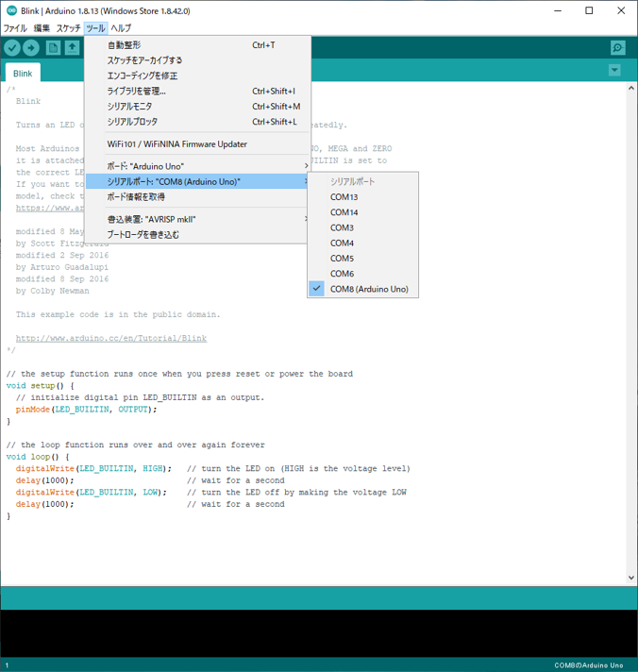Click 'COM8のArduino Uno' status bar text
The height and width of the screenshot is (672, 638).
[x=589, y=665]
